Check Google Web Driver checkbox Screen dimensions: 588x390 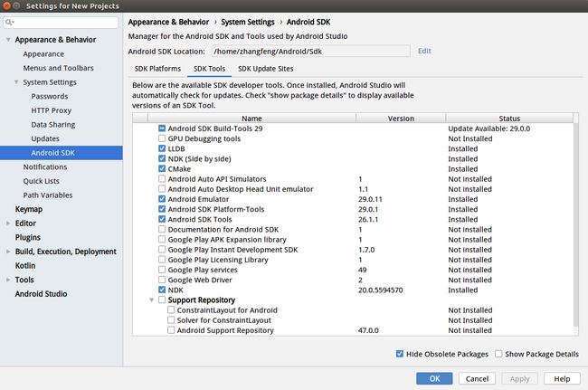tap(162, 280)
